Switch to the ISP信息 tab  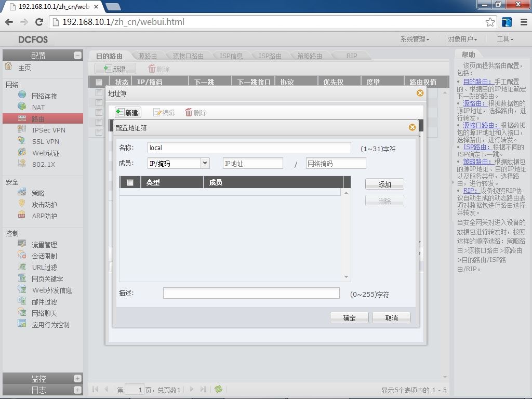click(231, 56)
